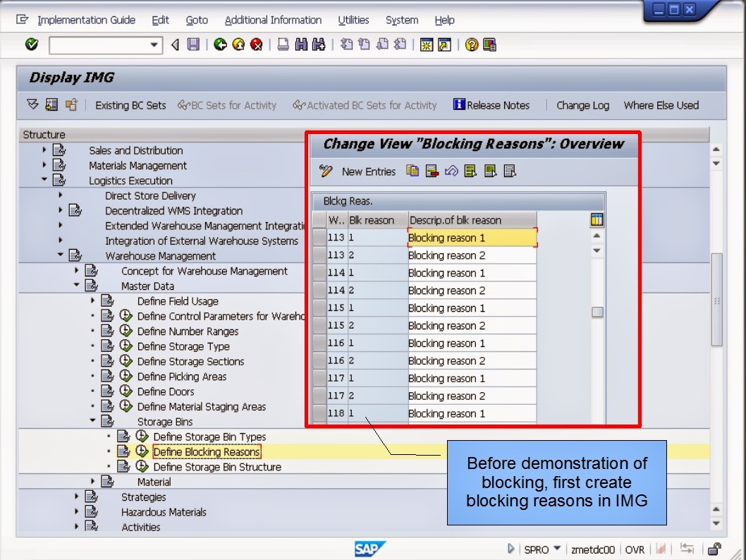This screenshot has height=560, width=746.
Task: Click the Delete entry icon
Action: (x=430, y=171)
